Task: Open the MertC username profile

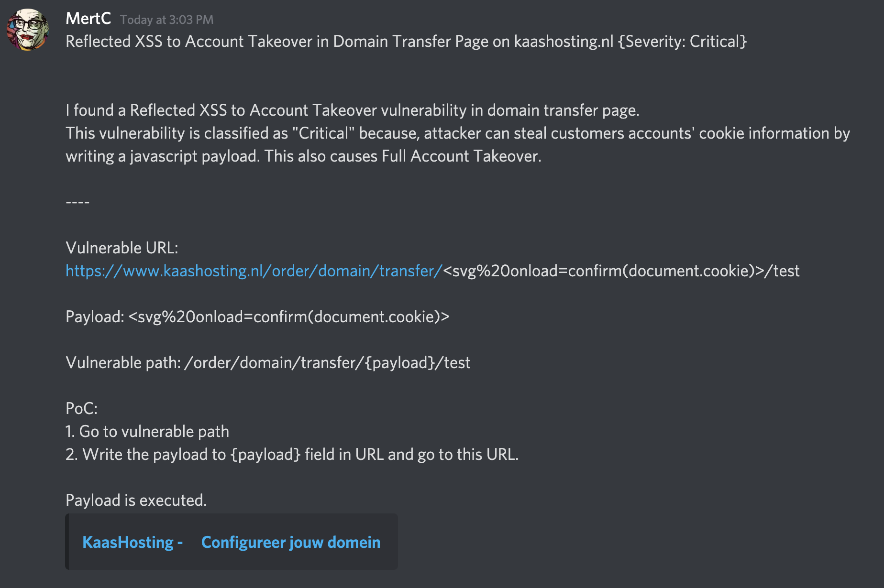Action: (x=88, y=19)
